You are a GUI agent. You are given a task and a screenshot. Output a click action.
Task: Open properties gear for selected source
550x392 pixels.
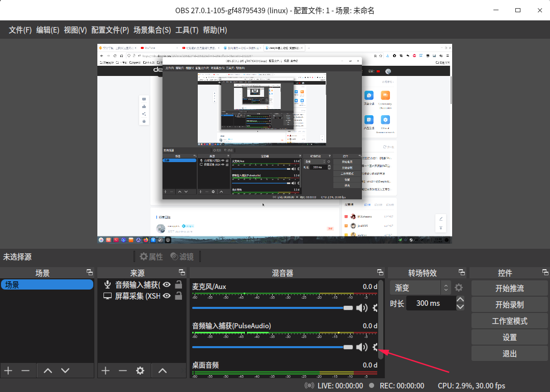140,371
